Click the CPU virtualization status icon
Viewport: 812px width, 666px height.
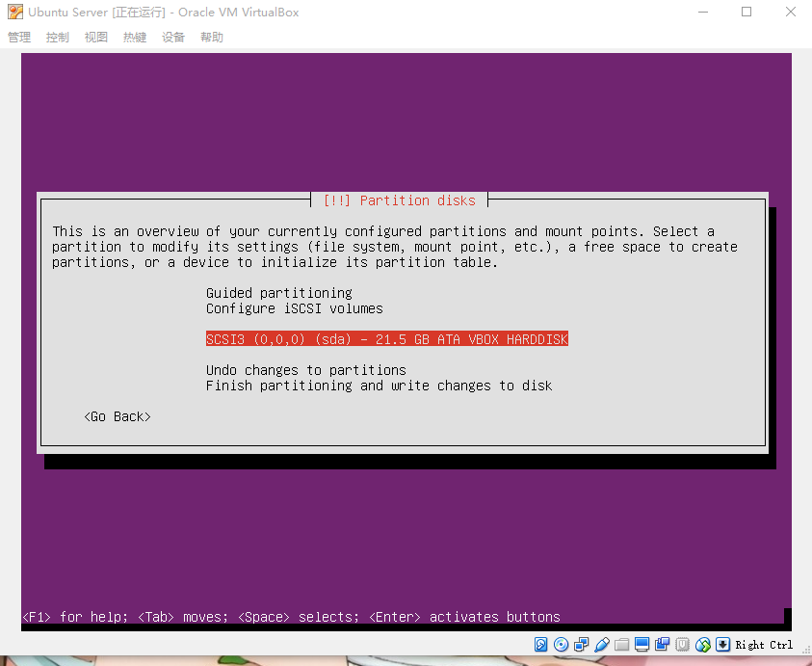(683, 644)
